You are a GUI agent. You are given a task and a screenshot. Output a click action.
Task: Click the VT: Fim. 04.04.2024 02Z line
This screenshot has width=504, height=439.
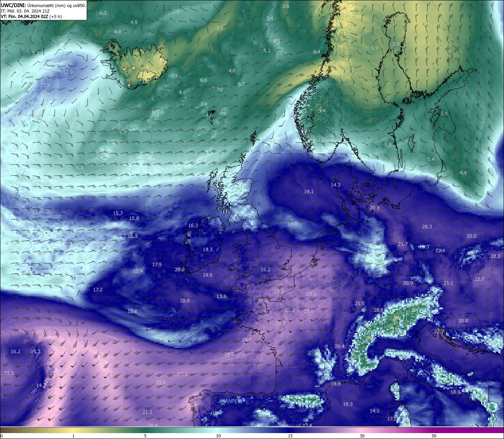[31, 17]
